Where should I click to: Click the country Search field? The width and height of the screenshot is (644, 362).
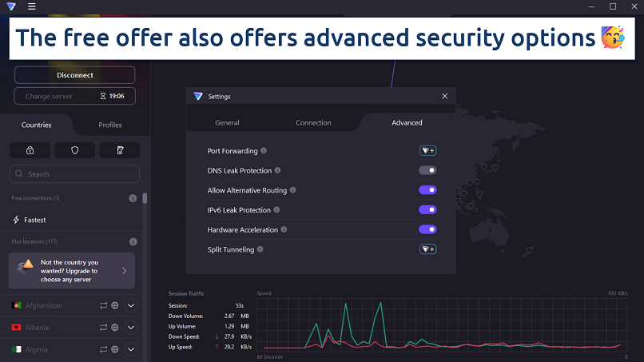75,174
